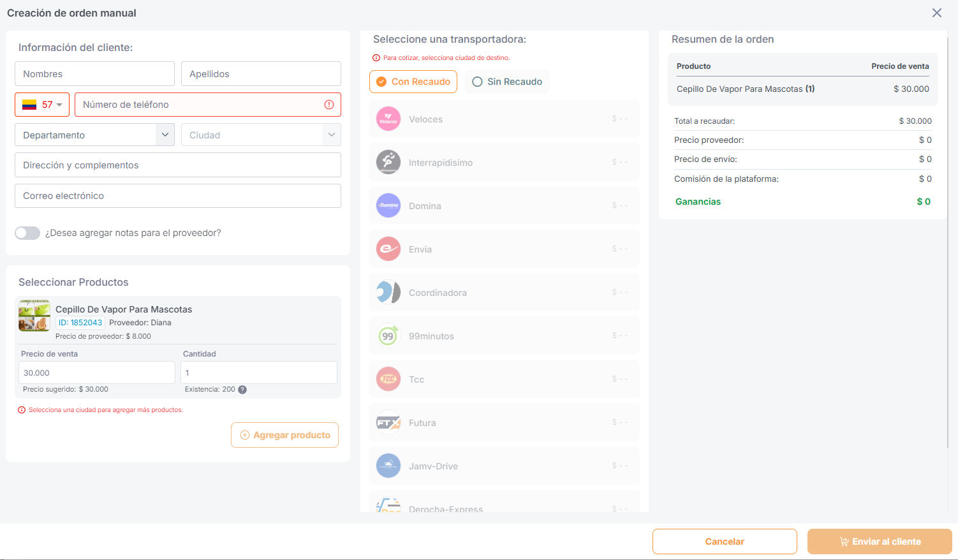Viewport: 958px width, 560px height.
Task: Click the Envia carrier logo
Action: pyautogui.click(x=388, y=249)
